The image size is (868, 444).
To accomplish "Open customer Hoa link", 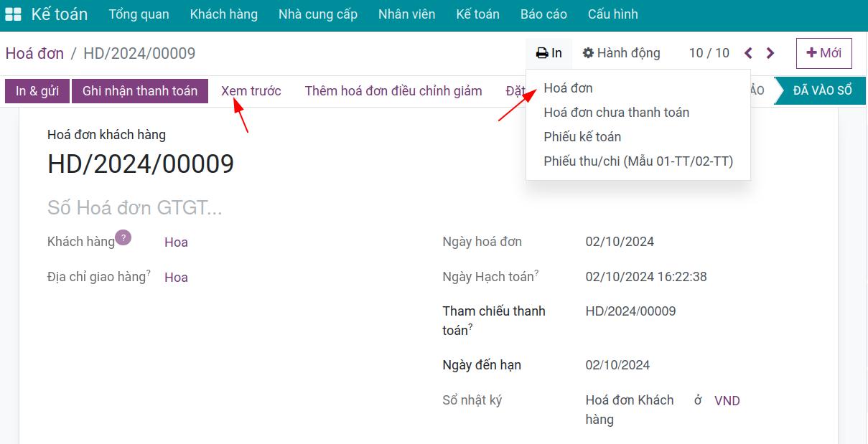I will click(176, 242).
